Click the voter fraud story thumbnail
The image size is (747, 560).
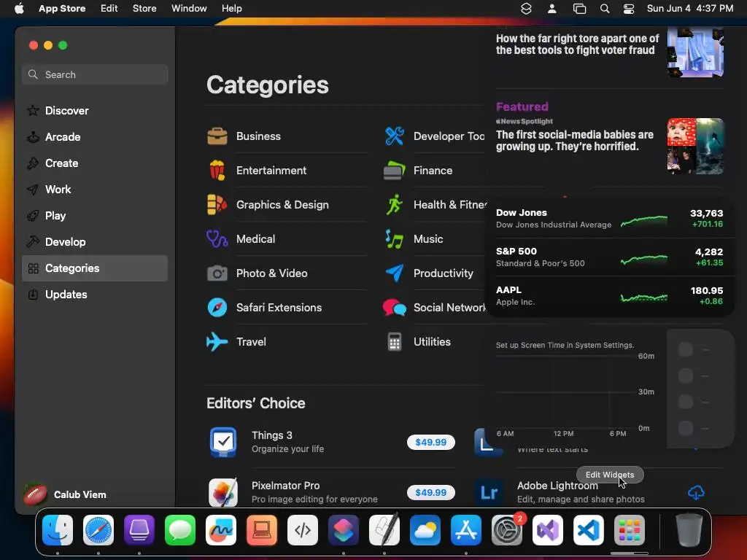[695, 52]
